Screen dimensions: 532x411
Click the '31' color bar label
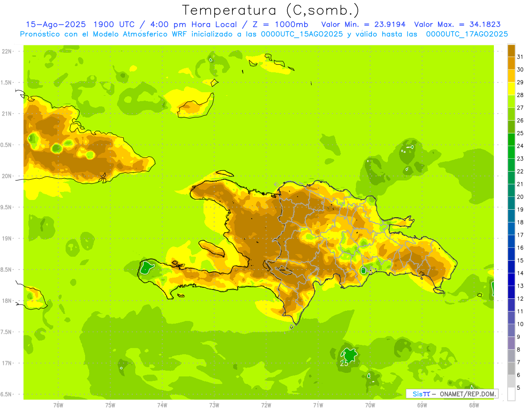tap(520, 57)
